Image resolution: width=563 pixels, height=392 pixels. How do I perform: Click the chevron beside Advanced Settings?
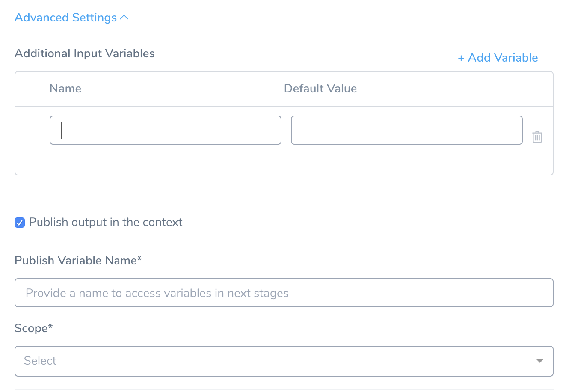(x=124, y=18)
